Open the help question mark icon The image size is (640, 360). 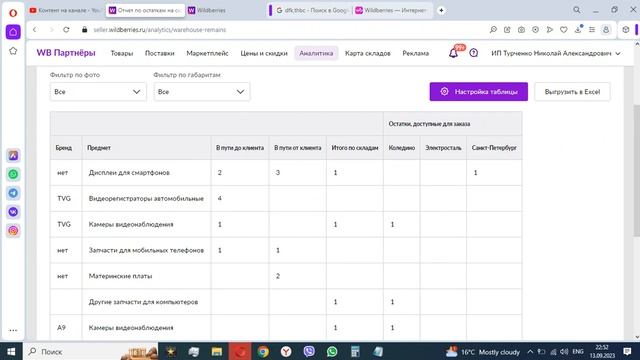point(473,53)
